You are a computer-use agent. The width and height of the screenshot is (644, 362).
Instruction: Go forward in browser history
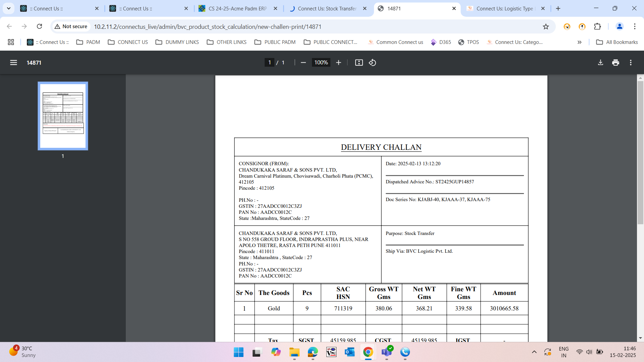coord(24,26)
